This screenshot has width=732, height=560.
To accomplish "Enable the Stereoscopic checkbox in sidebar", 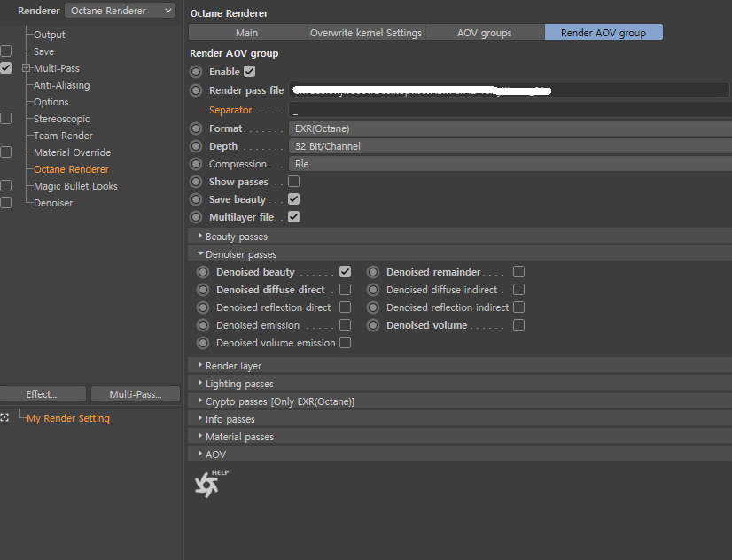I will coord(5,119).
